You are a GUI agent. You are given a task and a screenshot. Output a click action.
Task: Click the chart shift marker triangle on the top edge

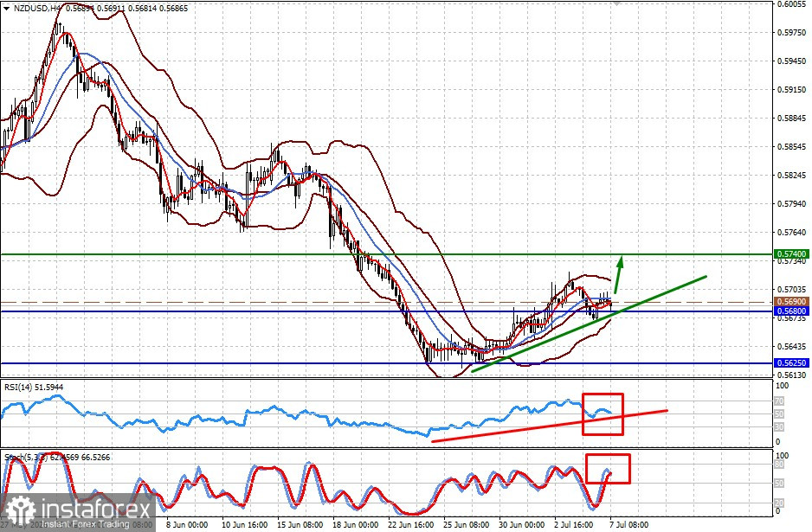[x=616, y=3]
